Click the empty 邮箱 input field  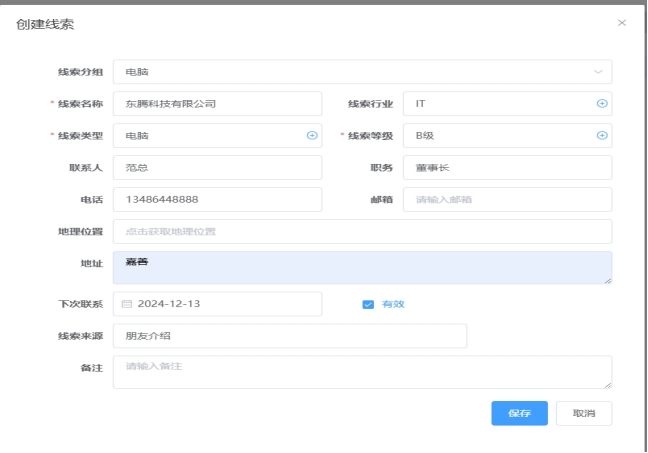[x=507, y=200]
